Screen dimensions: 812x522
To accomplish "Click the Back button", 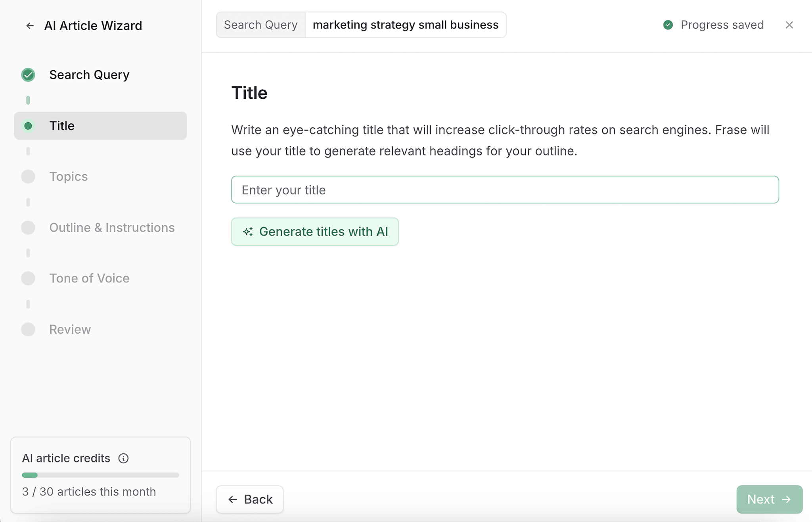I will click(250, 499).
